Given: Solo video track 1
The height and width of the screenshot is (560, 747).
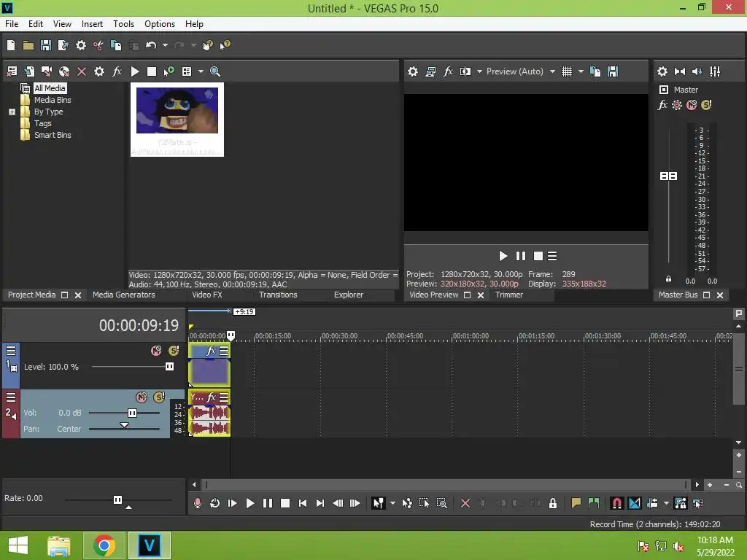Looking at the screenshot, I should (174, 351).
